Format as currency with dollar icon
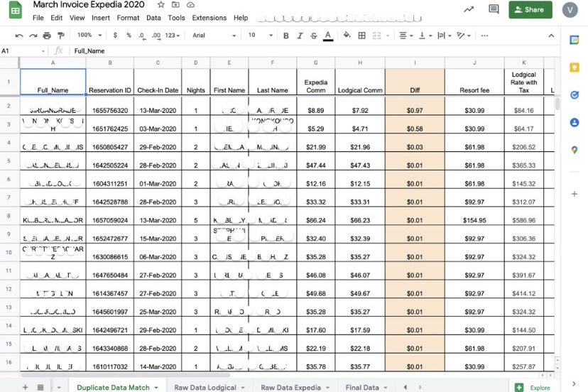This screenshot has width=588, height=392. pyautogui.click(x=115, y=36)
